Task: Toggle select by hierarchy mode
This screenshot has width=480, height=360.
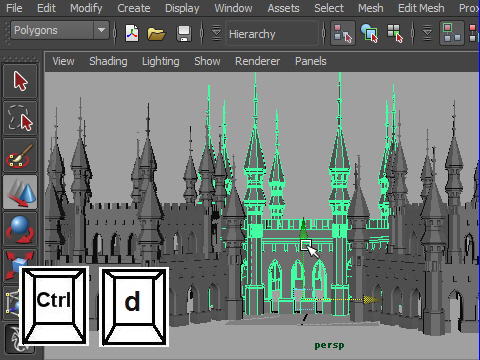Action: pos(343,33)
